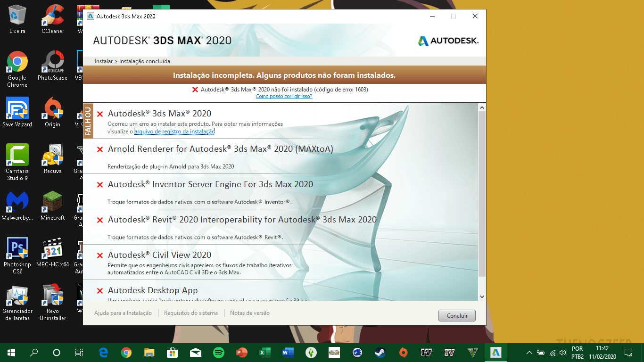Click the "Autodesk® Civil View 2020" product title
Image resolution: width=644 pixels, height=362 pixels.
point(159,255)
